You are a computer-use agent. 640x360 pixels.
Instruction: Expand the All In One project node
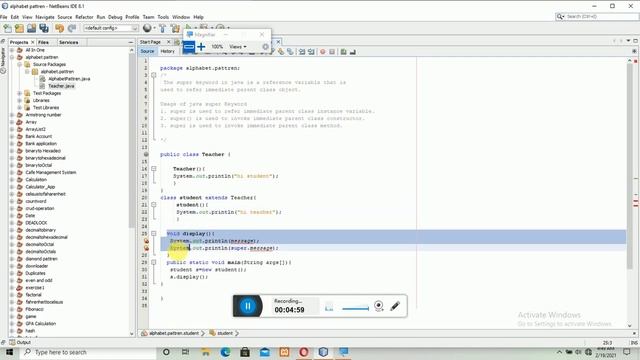[x=12, y=50]
